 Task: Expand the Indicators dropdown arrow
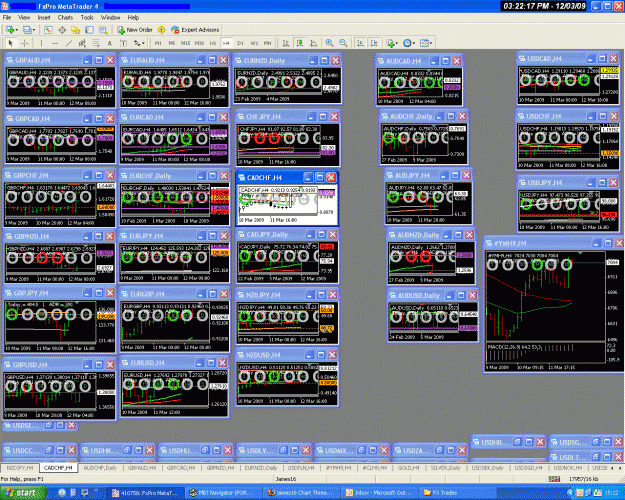click(397, 43)
